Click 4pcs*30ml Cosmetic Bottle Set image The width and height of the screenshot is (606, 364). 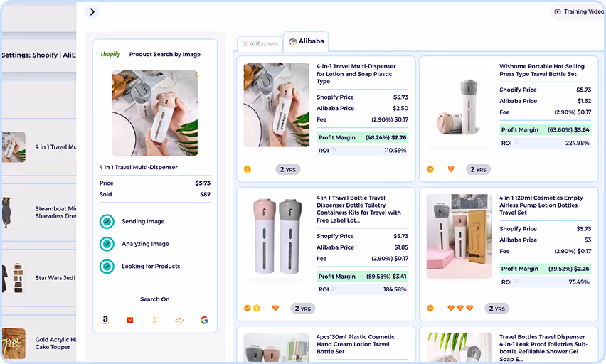(277, 348)
